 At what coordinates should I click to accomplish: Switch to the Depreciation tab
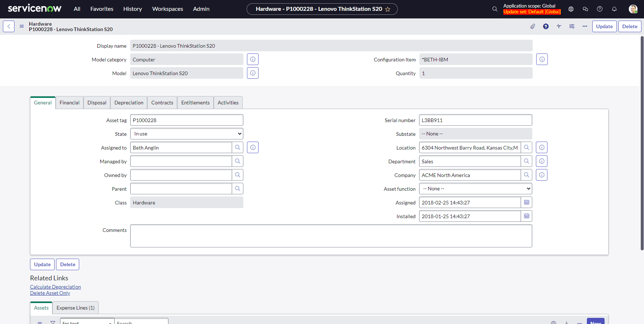[129, 103]
